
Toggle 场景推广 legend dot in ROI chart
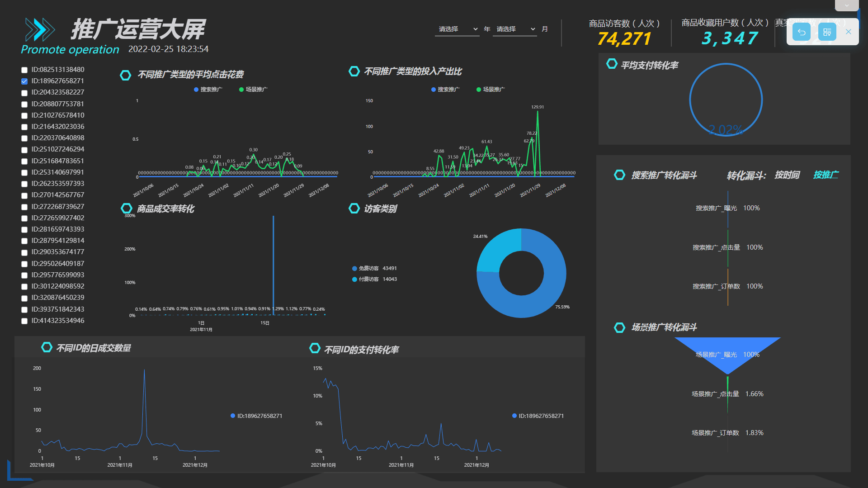479,90
